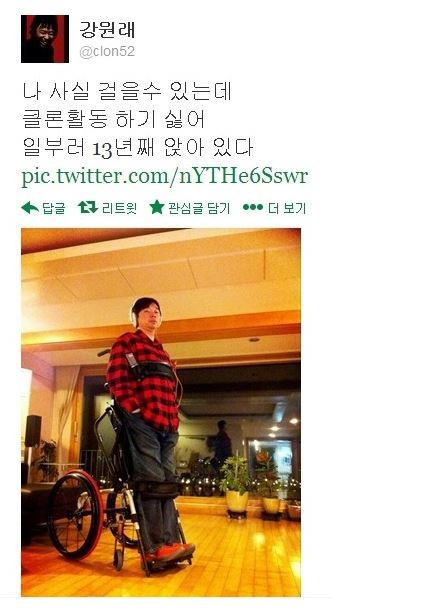424x609 pixels.
Task: Select the 리트윗 retweet label
Action: (119, 208)
